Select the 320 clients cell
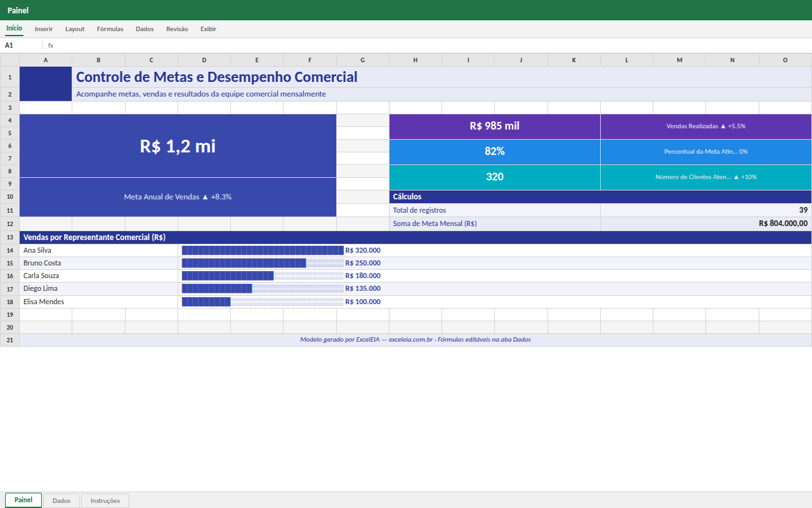This screenshot has height=508, width=812. click(x=495, y=177)
